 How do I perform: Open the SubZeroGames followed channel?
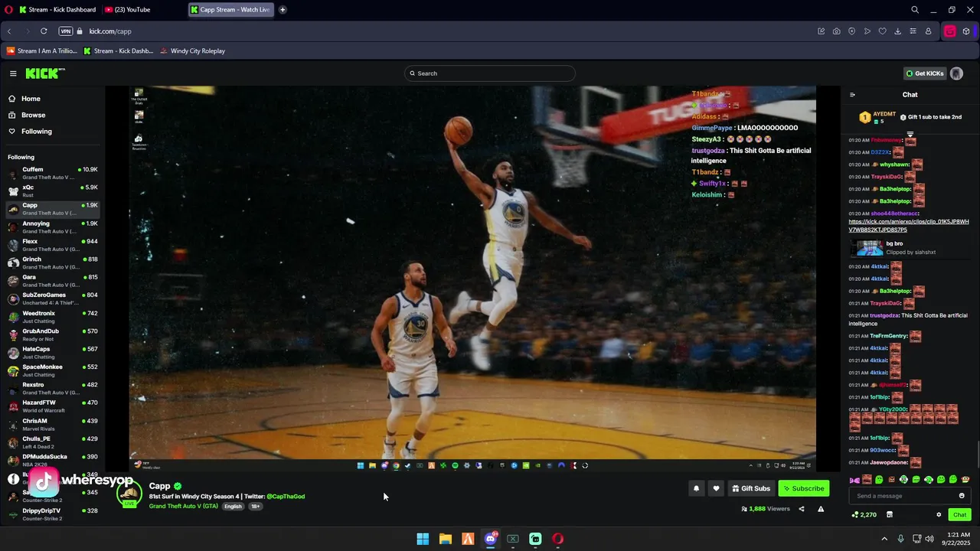[52, 298]
